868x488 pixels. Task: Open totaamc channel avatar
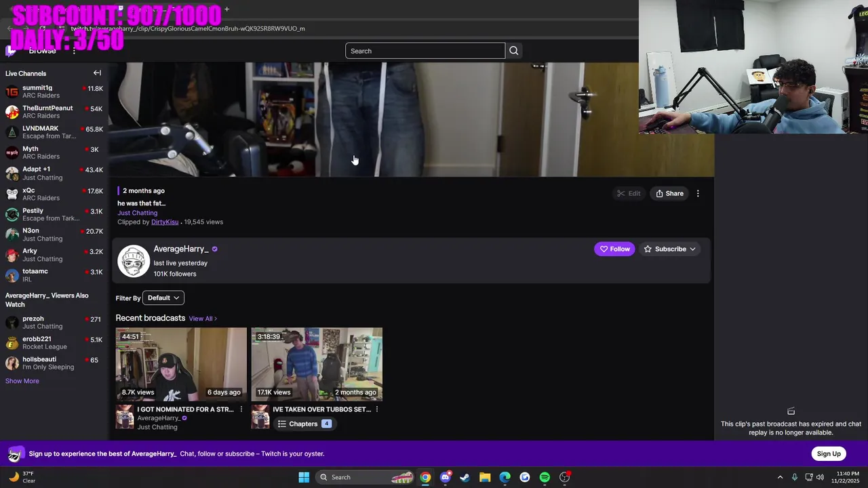coord(12,276)
